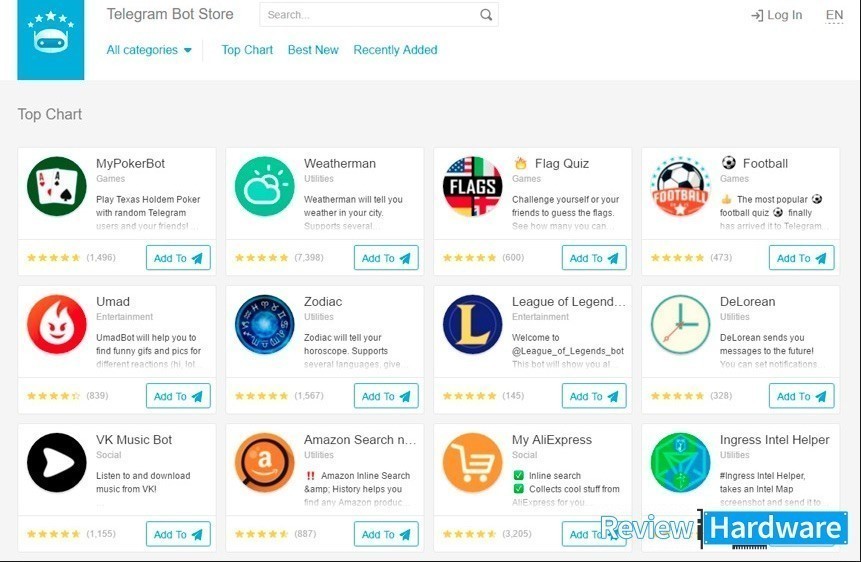Open the VK Music Bot title link
861x562 pixels.
(x=134, y=439)
